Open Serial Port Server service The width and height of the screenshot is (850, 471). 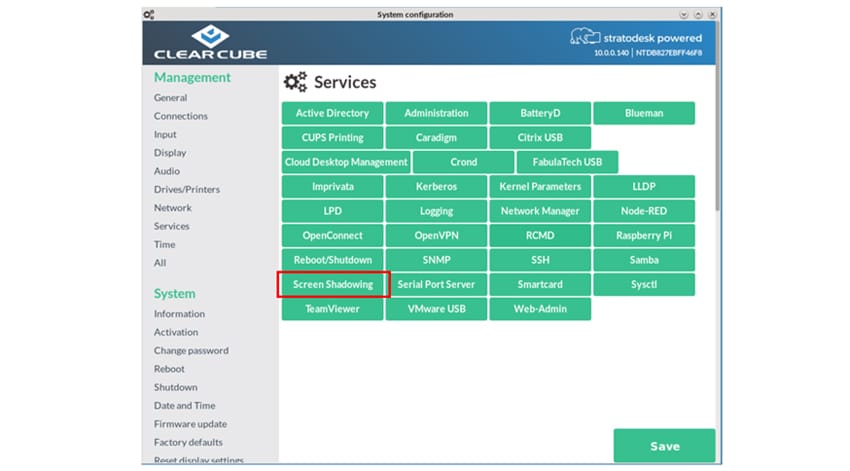pos(436,284)
